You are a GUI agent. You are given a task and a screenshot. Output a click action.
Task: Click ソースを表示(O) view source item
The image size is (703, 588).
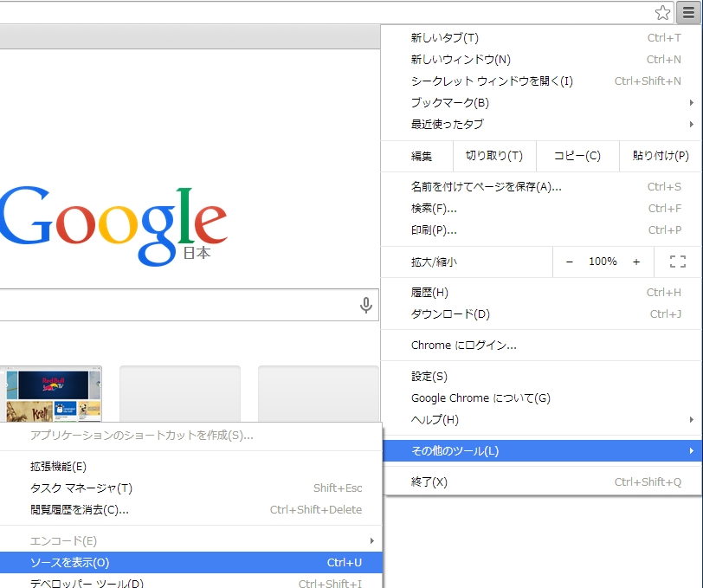(x=191, y=562)
